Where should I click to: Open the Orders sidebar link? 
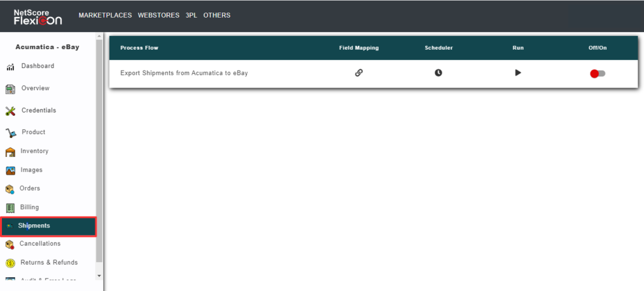[x=30, y=188]
